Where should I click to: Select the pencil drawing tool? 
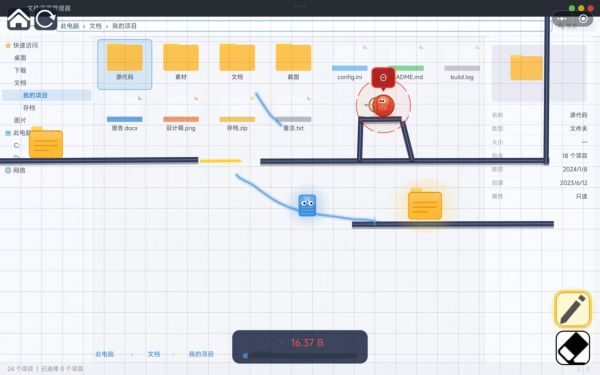573,309
